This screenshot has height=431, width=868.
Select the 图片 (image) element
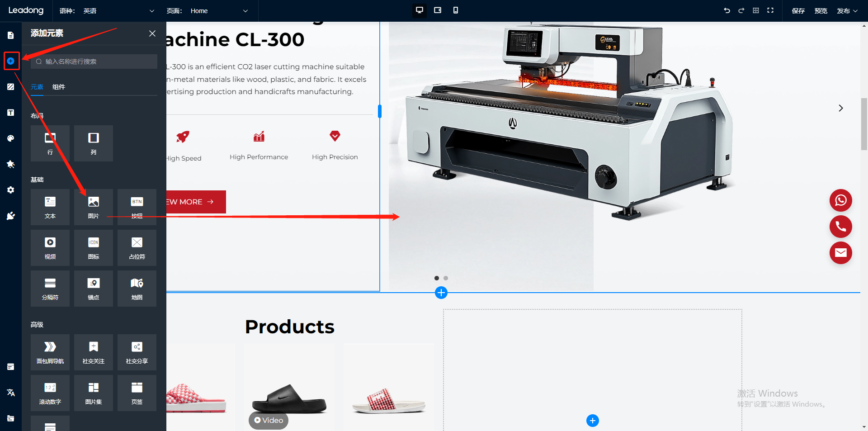pos(94,207)
